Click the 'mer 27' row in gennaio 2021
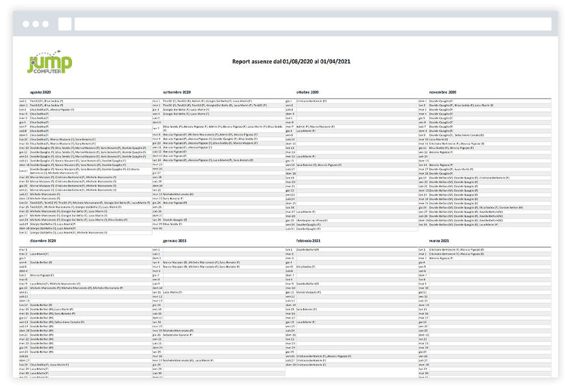 click(218, 360)
